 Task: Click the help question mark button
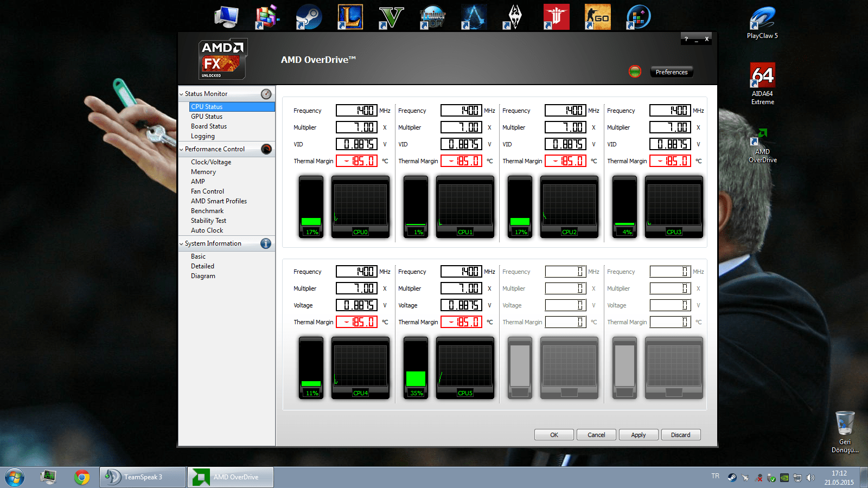point(686,39)
